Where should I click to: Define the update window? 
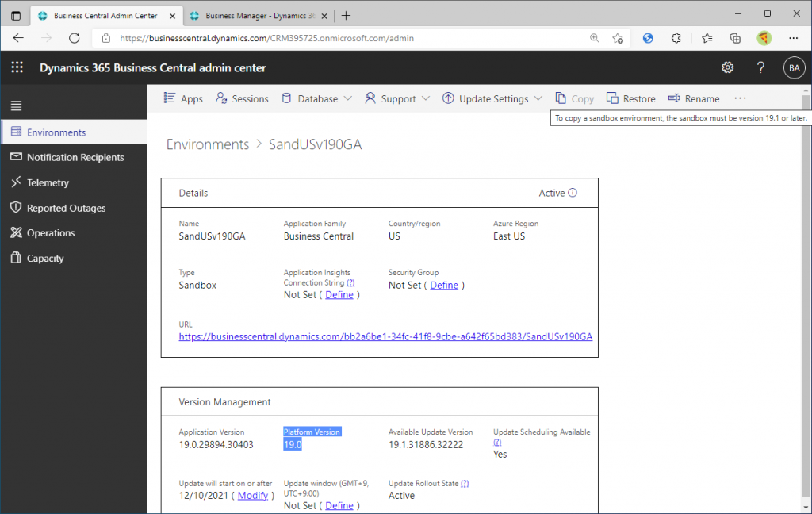point(339,506)
